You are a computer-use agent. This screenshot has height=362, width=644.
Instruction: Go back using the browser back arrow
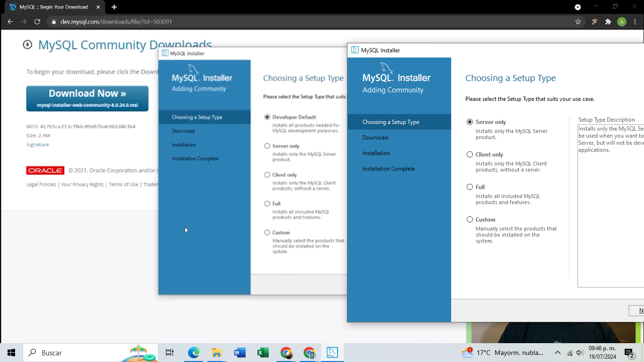coord(10,22)
